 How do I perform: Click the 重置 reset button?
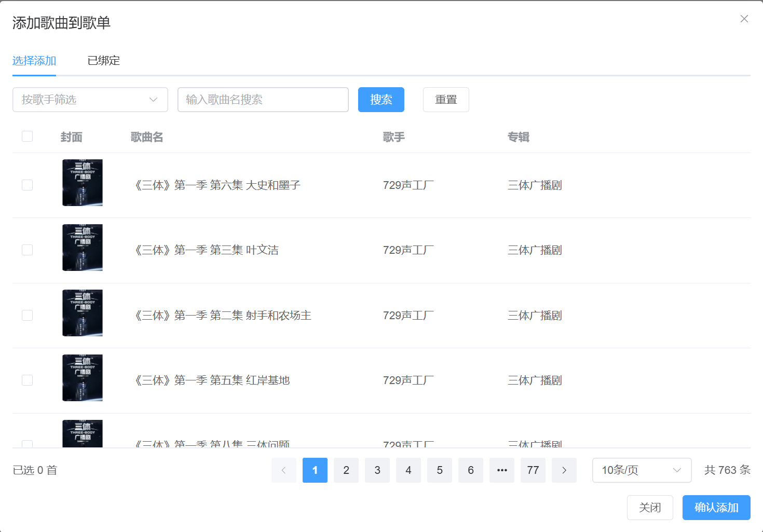tap(445, 100)
